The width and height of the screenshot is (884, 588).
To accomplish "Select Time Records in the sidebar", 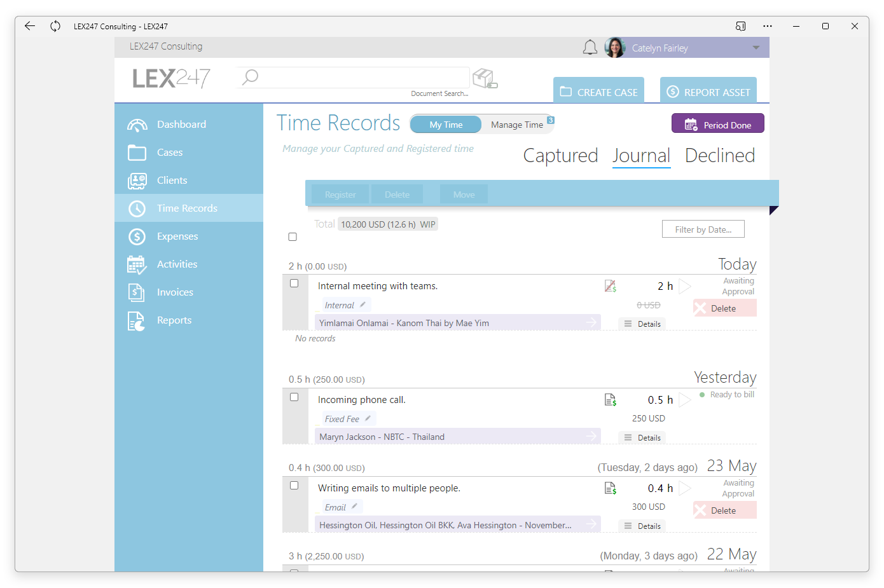I will (x=189, y=208).
